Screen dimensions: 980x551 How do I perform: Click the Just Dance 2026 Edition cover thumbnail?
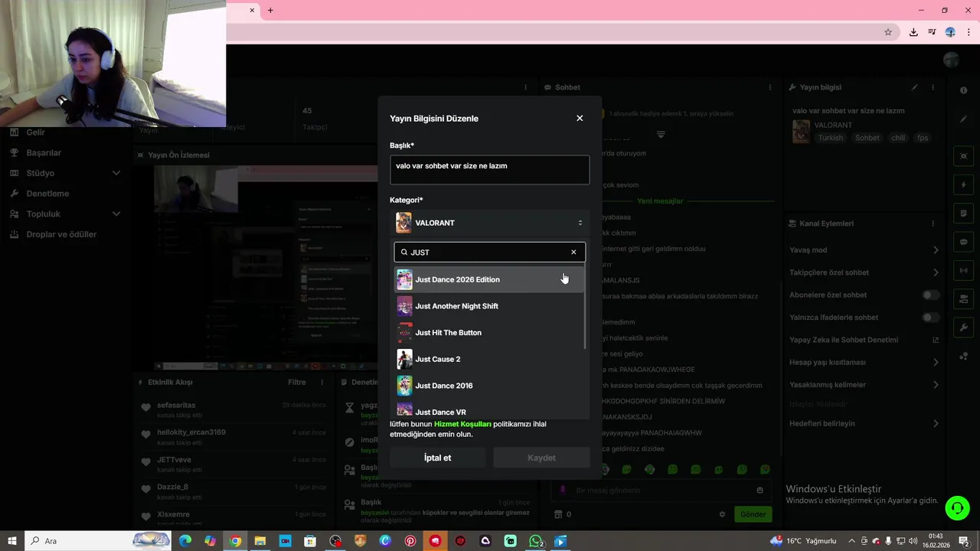[404, 279]
